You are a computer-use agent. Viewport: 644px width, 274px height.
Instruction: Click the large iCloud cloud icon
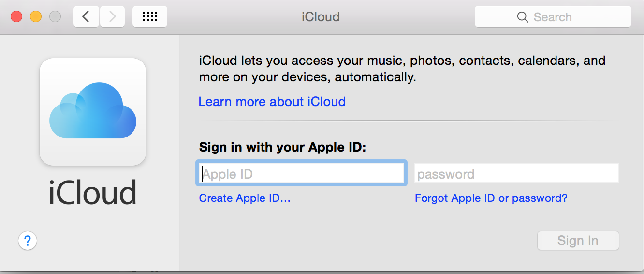point(93,112)
